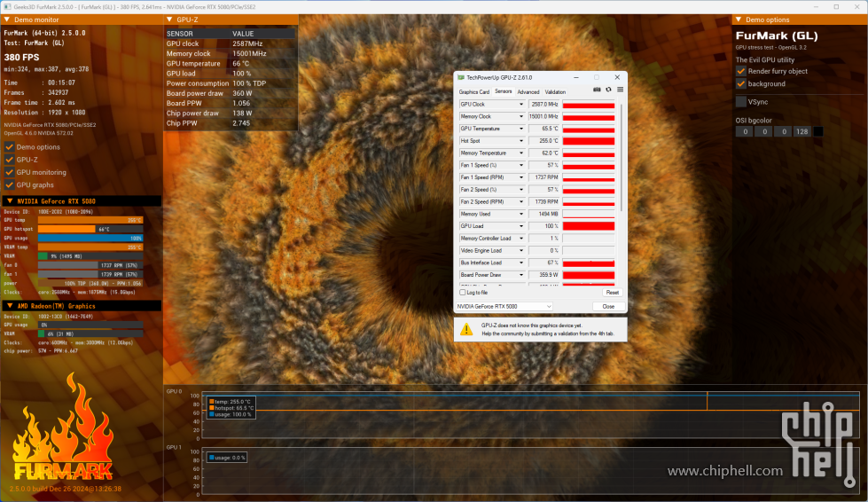The height and width of the screenshot is (502, 868).
Task: Click the Hot Spot value 255.0 °C
Action: [544, 141]
